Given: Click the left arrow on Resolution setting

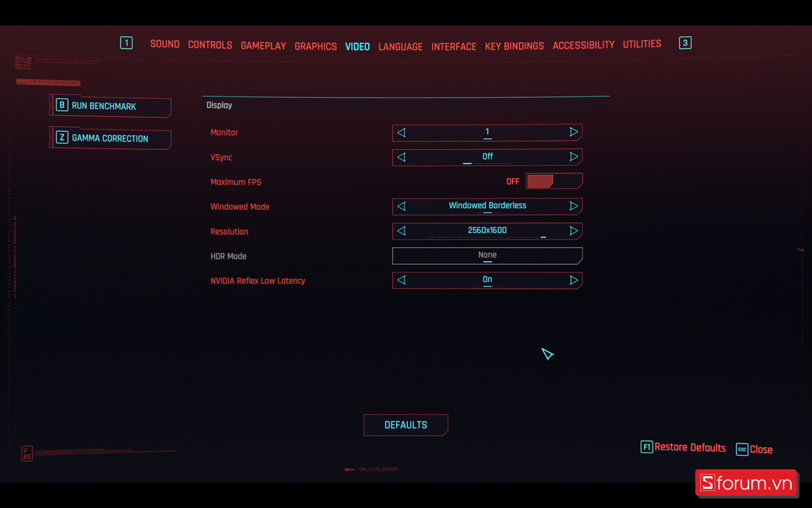Looking at the screenshot, I should point(401,231).
